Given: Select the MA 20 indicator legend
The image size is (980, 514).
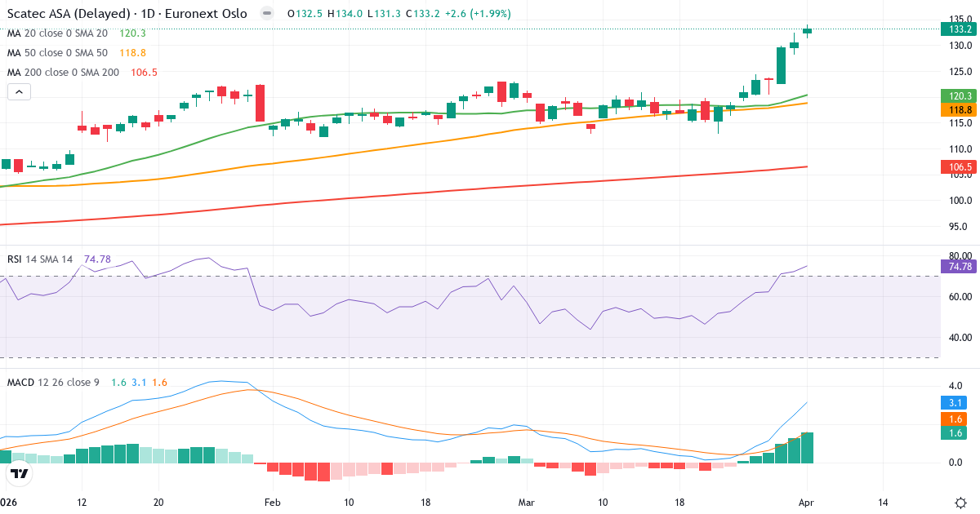Looking at the screenshot, I should click(57, 33).
